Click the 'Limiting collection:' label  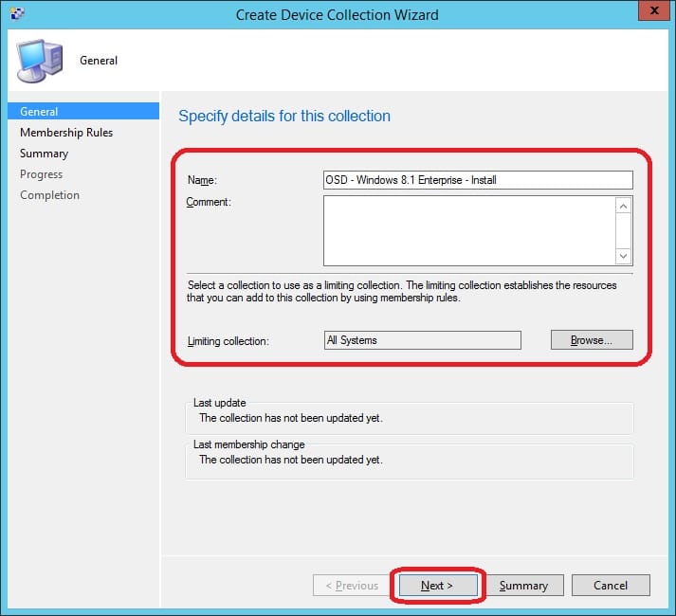(228, 341)
